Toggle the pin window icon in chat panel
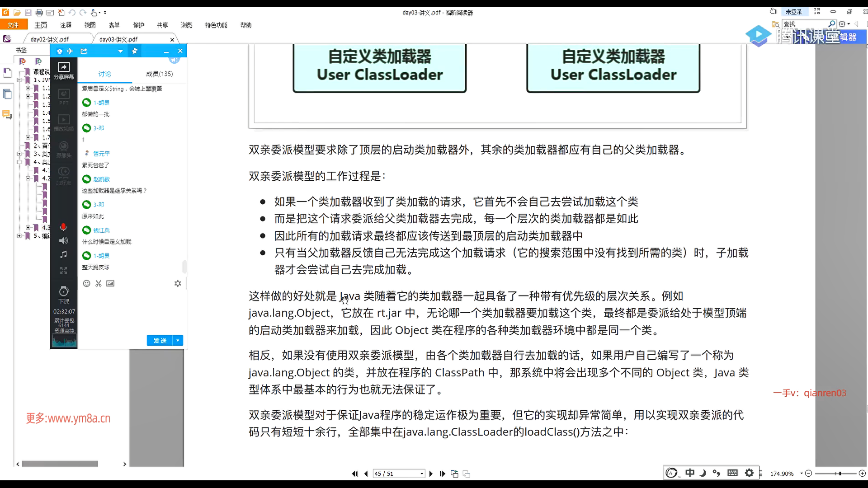The width and height of the screenshot is (868, 488). [135, 51]
